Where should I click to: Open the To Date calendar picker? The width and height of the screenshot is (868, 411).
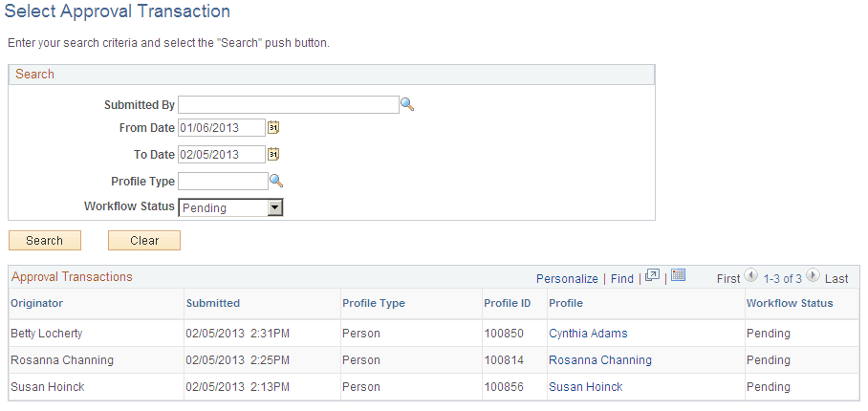point(273,154)
